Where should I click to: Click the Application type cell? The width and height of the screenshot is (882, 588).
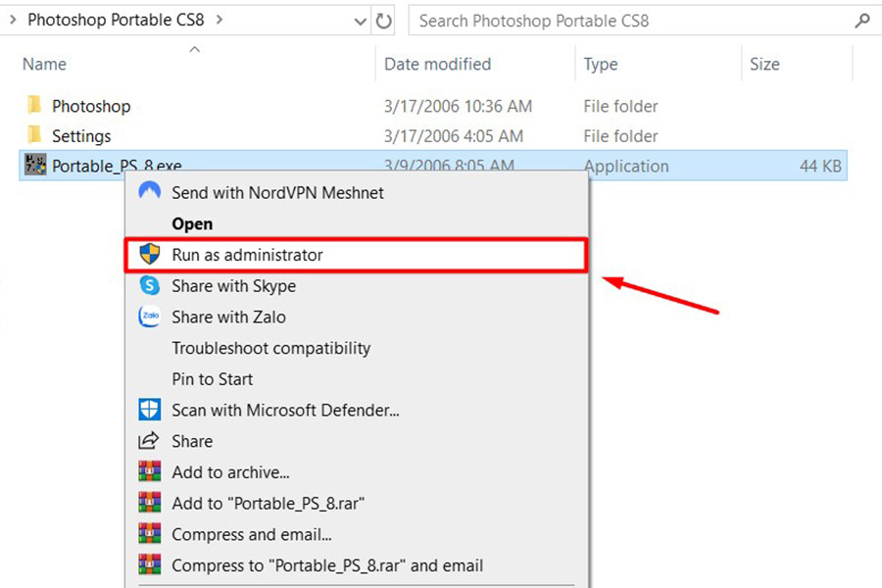click(626, 166)
